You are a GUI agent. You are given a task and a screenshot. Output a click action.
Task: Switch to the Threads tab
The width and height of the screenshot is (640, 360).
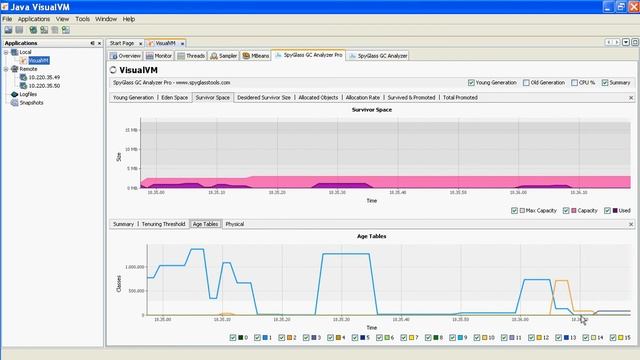(x=191, y=56)
